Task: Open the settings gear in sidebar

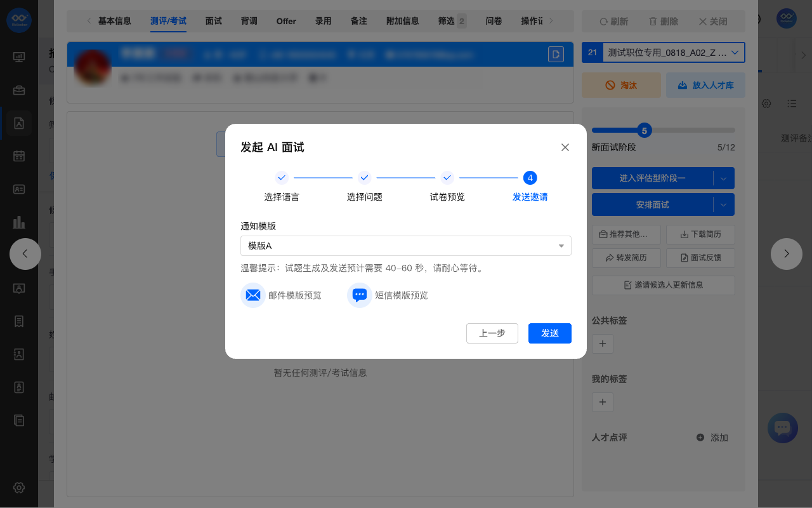Action: pos(19,488)
